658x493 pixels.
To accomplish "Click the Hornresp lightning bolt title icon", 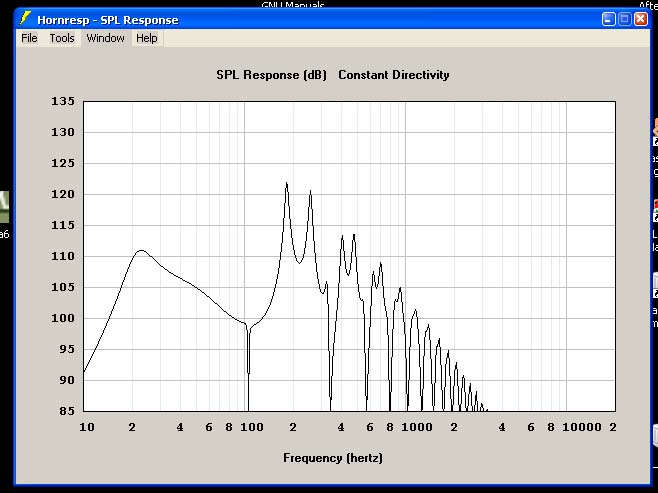I will [x=26, y=18].
